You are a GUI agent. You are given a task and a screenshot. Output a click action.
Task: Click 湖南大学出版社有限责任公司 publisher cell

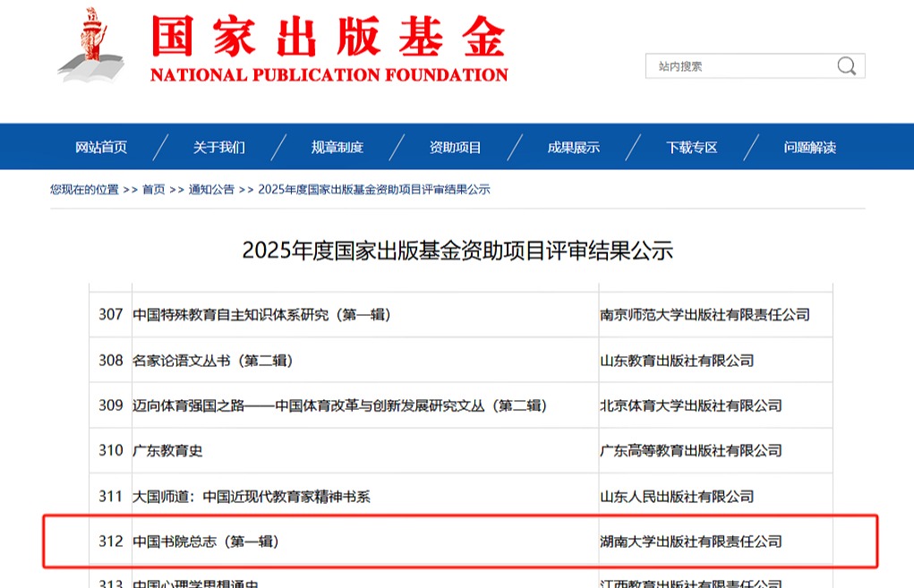coord(690,541)
